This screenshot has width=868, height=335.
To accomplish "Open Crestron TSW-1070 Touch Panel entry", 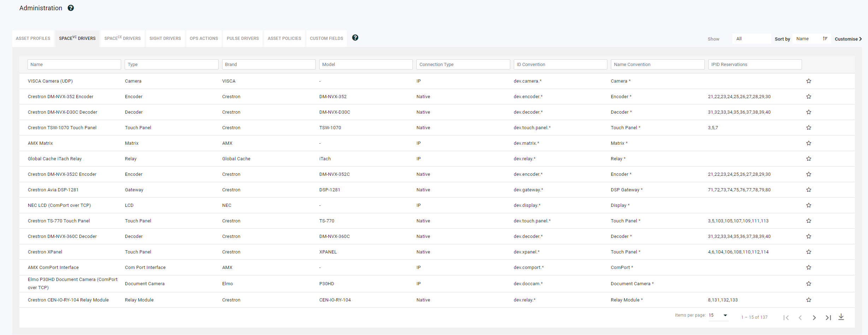I will [x=62, y=127].
